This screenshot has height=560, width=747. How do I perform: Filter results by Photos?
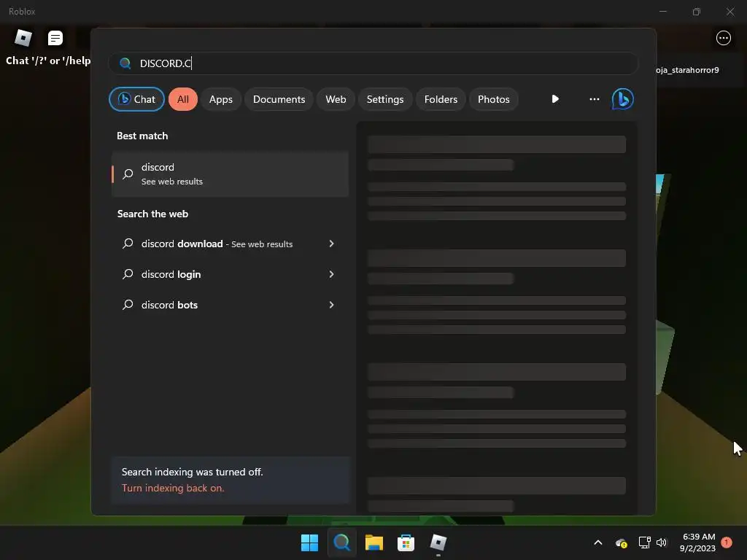[494, 99]
